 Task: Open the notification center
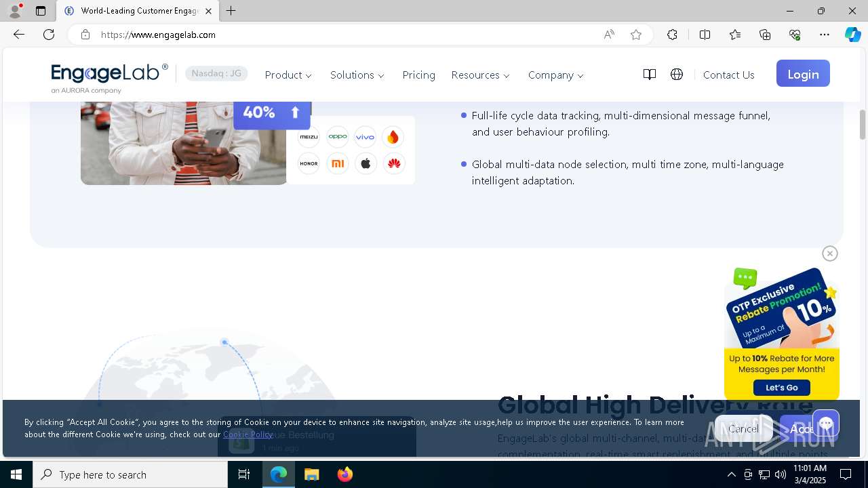click(x=846, y=474)
